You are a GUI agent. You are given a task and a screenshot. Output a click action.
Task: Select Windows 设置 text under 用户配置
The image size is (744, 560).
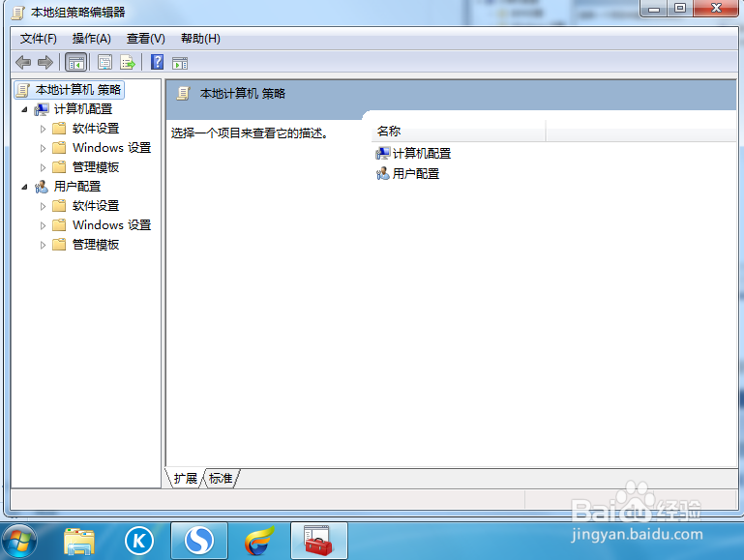click(111, 225)
